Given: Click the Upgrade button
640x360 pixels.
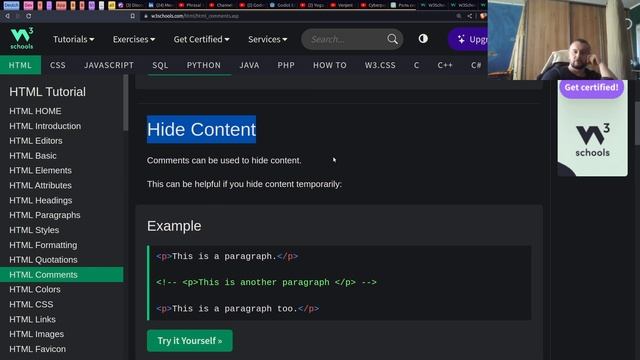Looking at the screenshot, I should click(x=468, y=39).
